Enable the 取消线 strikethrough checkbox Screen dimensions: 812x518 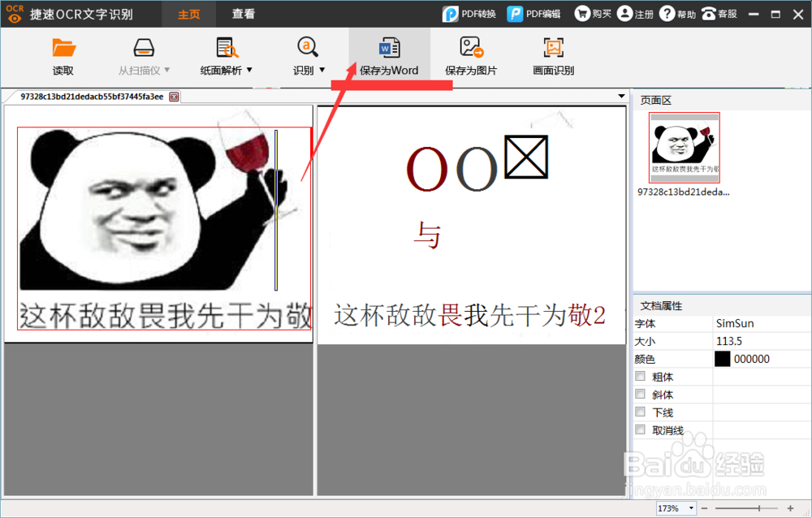(x=640, y=430)
